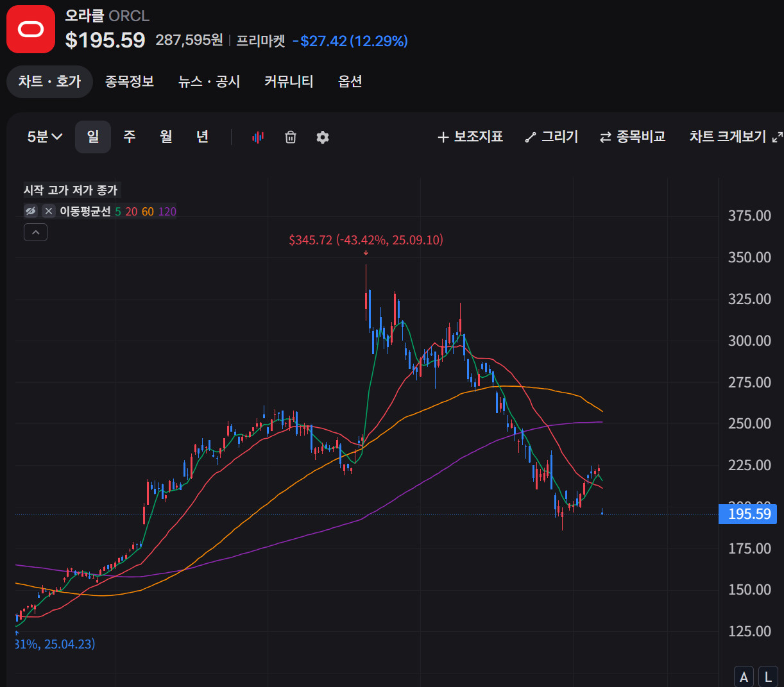The image size is (784, 687).
Task: Select the 월 monthly timeframe
Action: (x=166, y=137)
